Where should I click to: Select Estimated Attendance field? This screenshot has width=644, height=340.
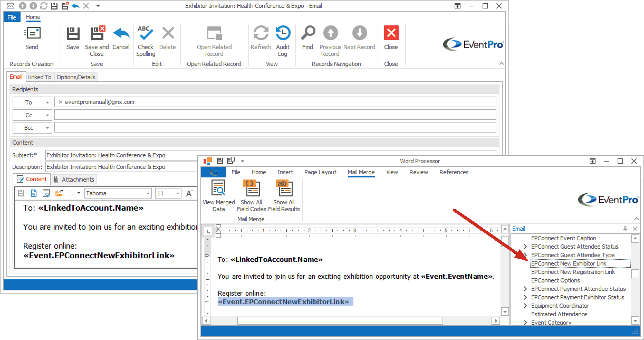(x=559, y=314)
